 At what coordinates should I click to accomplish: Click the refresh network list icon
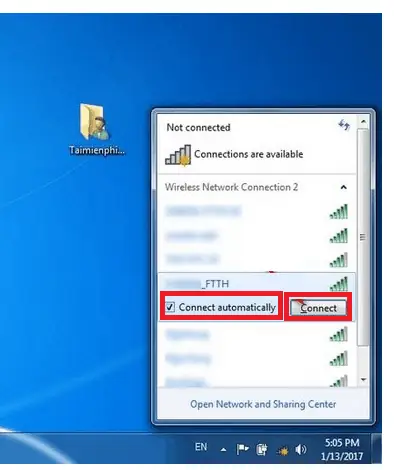(344, 125)
